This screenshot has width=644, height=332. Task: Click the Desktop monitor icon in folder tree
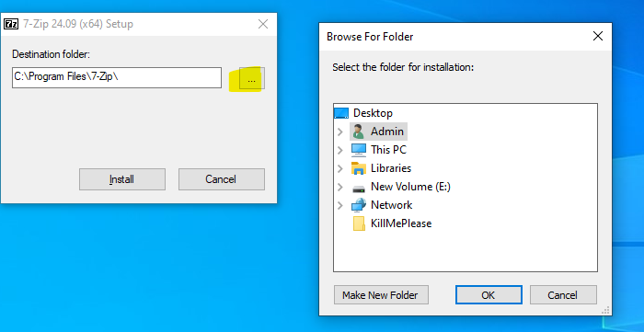coord(341,113)
